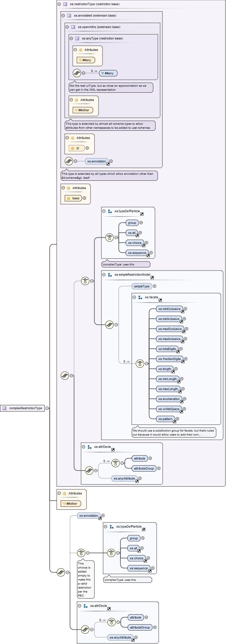This screenshot has height=644, width=226.
Task: Collapse the xs:openAttrs extension base
Action: click(67, 27)
